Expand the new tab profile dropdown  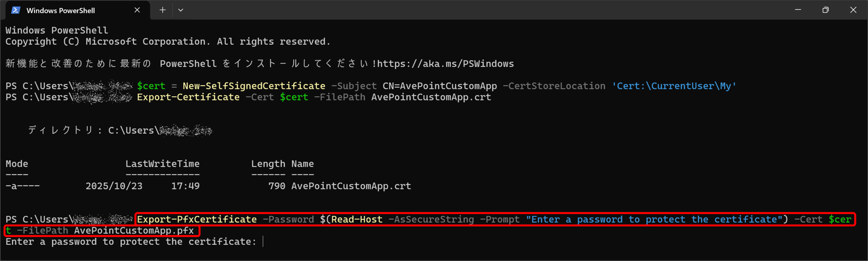(x=181, y=10)
